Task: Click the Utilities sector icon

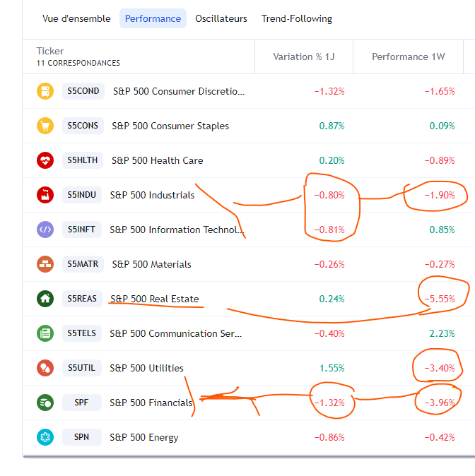Action: click(x=45, y=368)
